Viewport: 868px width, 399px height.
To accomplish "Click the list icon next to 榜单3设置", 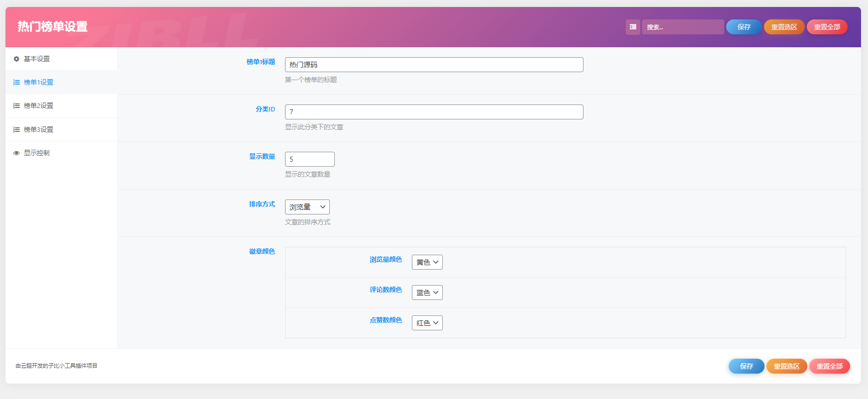I will [16, 130].
